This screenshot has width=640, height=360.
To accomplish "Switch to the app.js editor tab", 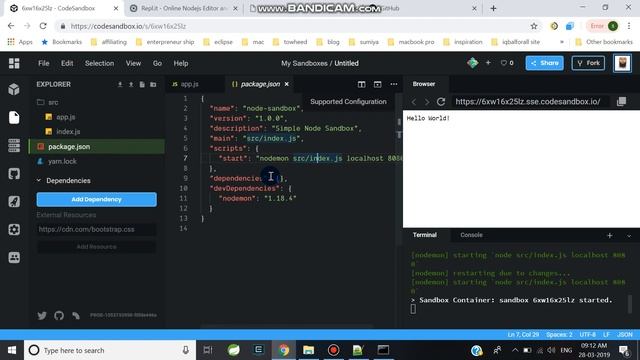I will [x=189, y=84].
